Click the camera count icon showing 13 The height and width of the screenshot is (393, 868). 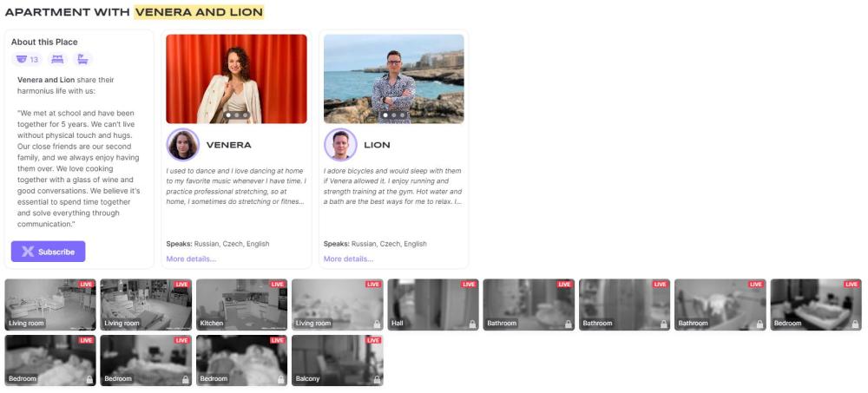[x=27, y=60]
